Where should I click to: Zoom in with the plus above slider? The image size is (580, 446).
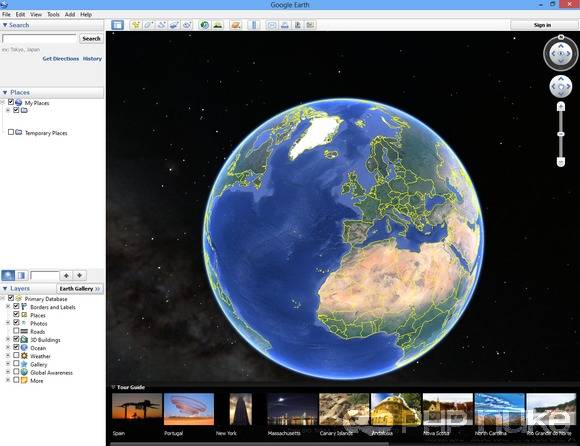click(x=561, y=107)
